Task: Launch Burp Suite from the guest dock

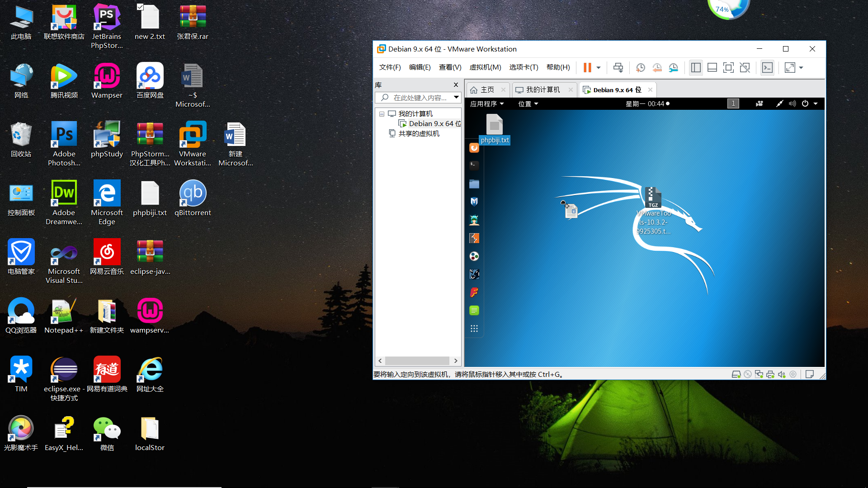Action: 474,238
